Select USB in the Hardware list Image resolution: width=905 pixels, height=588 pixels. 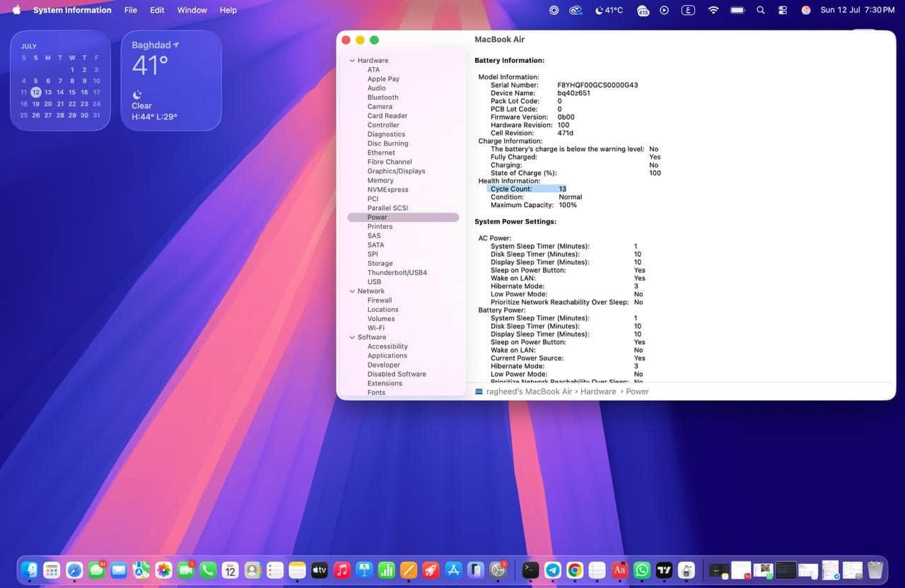(x=374, y=282)
